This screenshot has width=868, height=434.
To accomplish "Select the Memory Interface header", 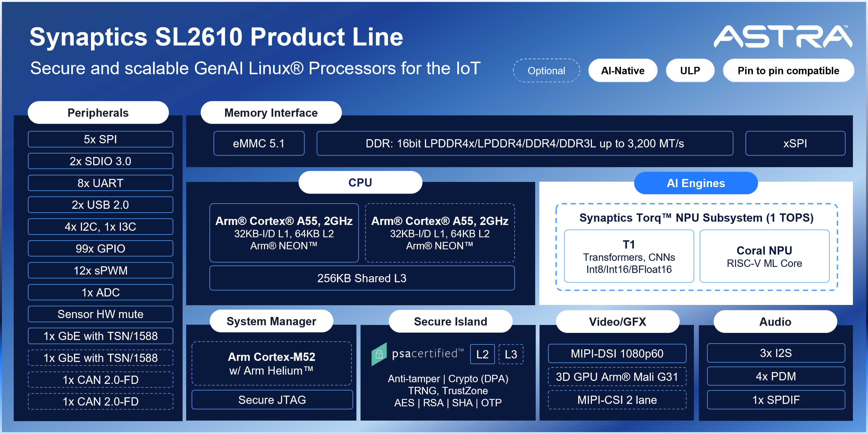I will coord(271,113).
